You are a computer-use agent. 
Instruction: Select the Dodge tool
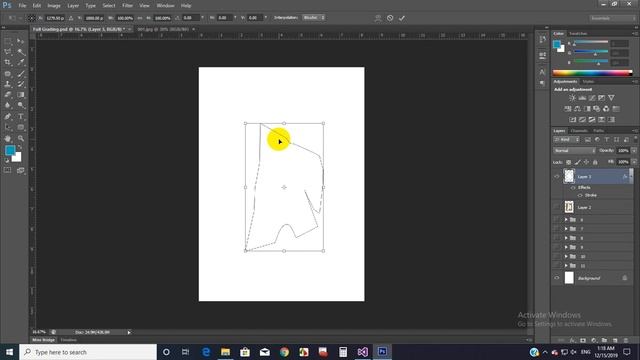pyautogui.click(x=21, y=105)
